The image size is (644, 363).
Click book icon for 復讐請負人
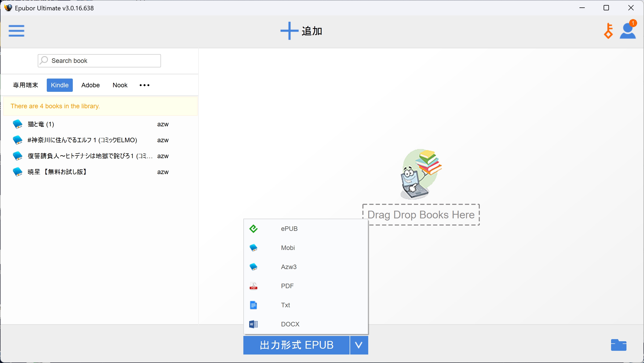point(18,156)
